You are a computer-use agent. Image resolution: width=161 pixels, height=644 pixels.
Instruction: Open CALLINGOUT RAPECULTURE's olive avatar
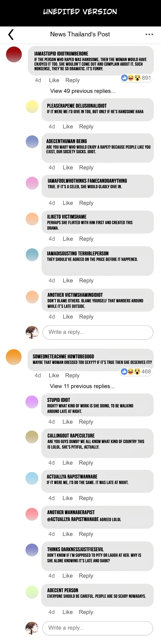(x=32, y=437)
